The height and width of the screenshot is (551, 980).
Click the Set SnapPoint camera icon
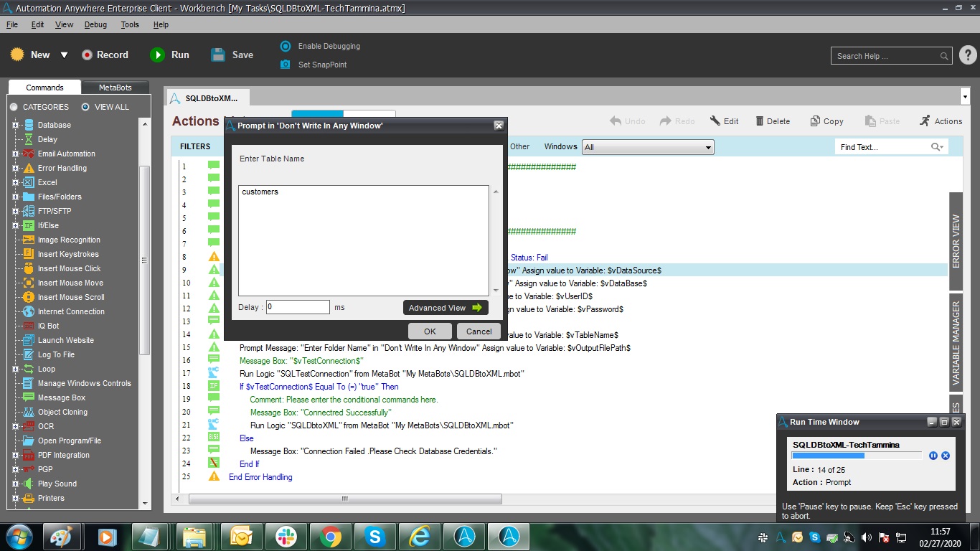click(286, 65)
